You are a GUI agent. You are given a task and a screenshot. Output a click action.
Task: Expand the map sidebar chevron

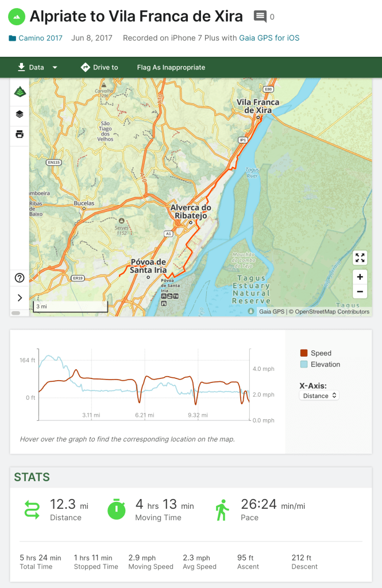[20, 297]
